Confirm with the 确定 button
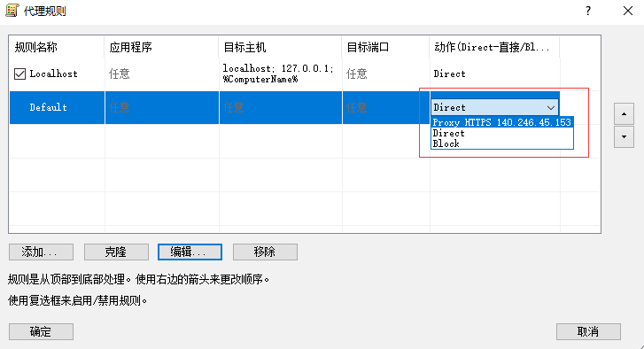Screen dimensions: 644x349 [x=41, y=331]
